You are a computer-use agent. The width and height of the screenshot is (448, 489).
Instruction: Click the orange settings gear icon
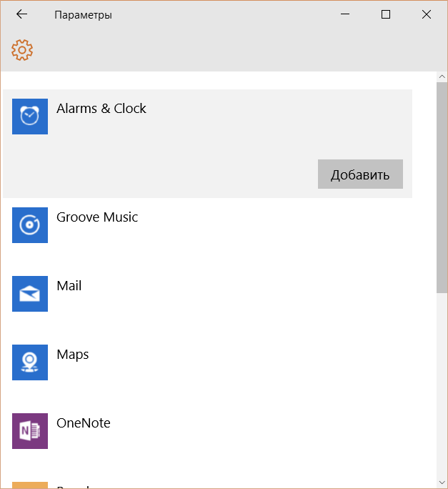(x=22, y=50)
